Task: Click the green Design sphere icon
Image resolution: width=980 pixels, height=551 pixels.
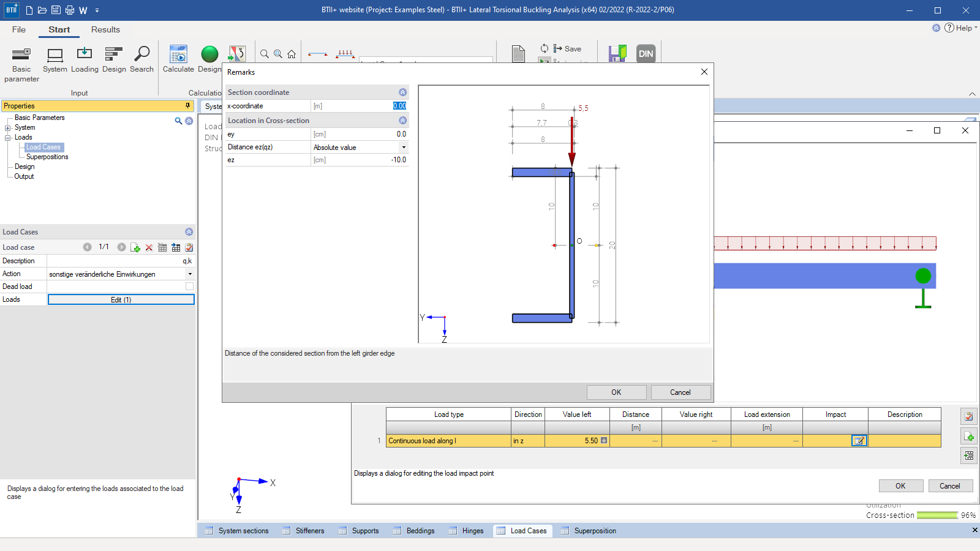Action: (x=209, y=54)
